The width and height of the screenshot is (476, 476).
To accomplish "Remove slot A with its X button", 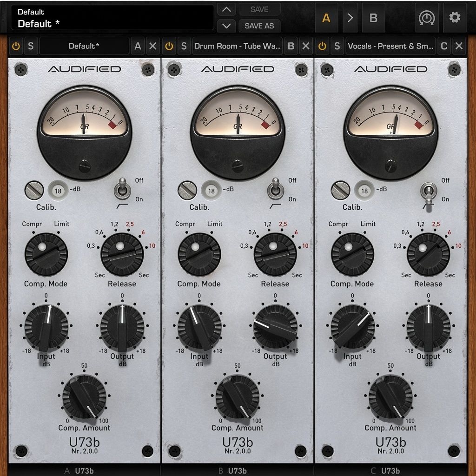I will coord(152,46).
